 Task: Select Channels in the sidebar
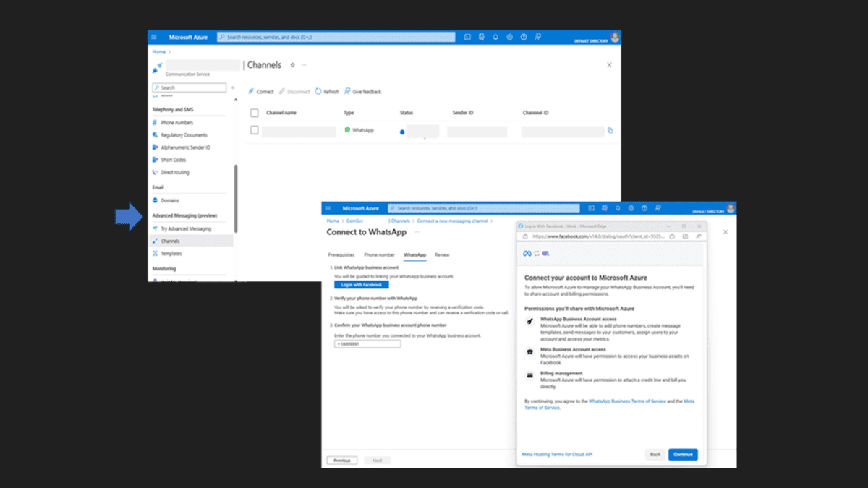tap(191, 241)
